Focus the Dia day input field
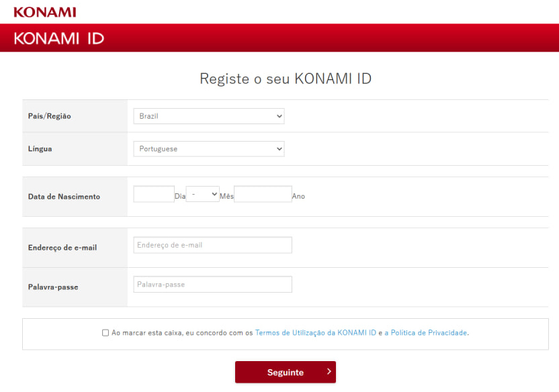Viewport: 559px width, 392px height. point(154,195)
